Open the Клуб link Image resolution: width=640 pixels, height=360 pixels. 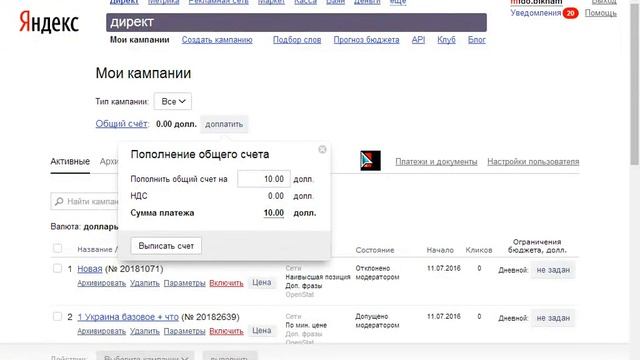(446, 40)
